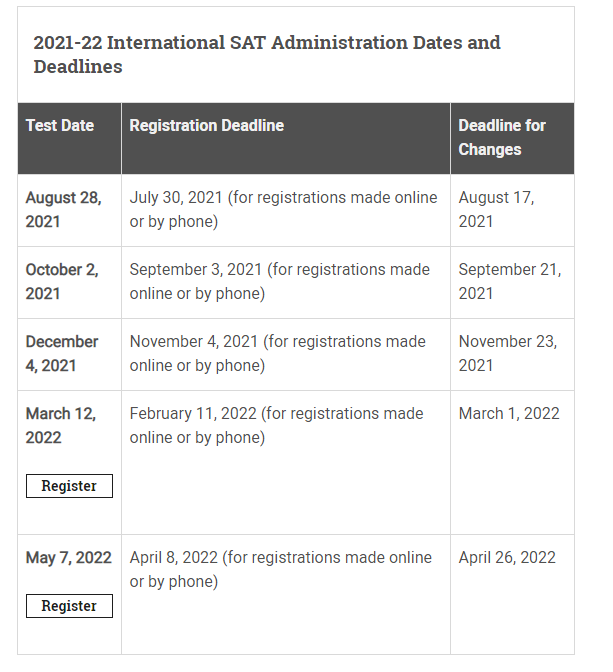Click the September 21, 2021 changes deadline

point(510,282)
